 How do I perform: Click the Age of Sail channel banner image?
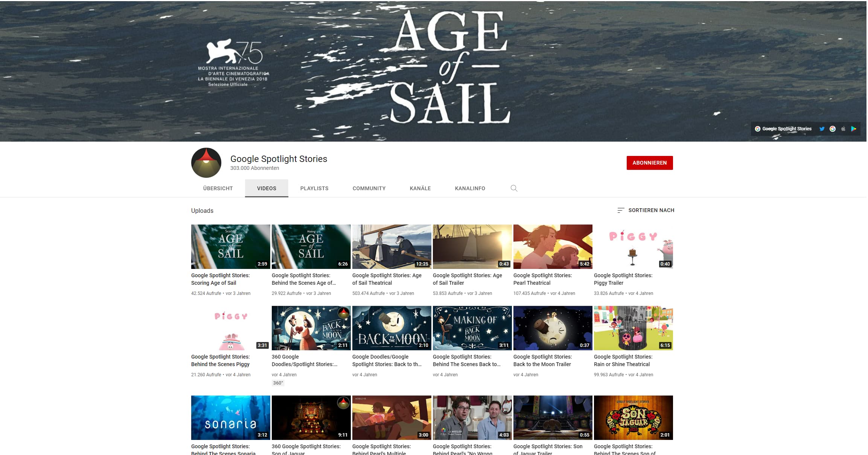click(x=433, y=71)
